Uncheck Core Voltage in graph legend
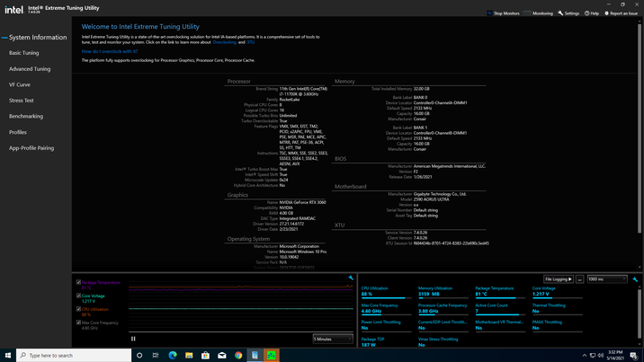The width and height of the screenshot is (644, 362). pos(78,296)
